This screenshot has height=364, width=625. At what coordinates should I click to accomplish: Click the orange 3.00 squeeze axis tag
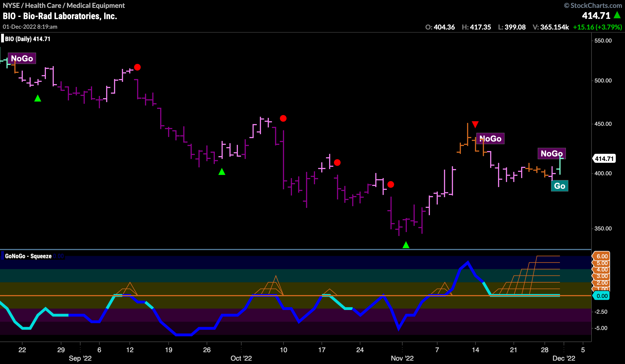click(x=601, y=276)
